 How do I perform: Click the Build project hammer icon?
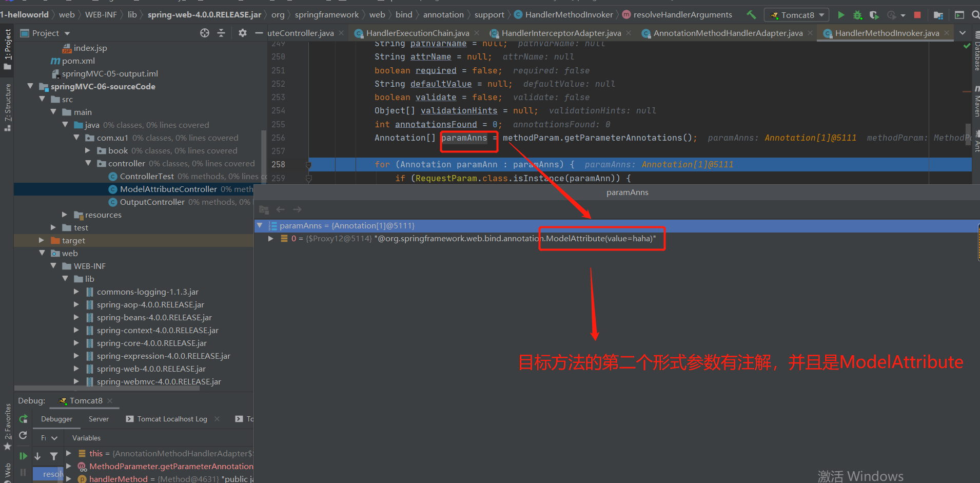(751, 15)
